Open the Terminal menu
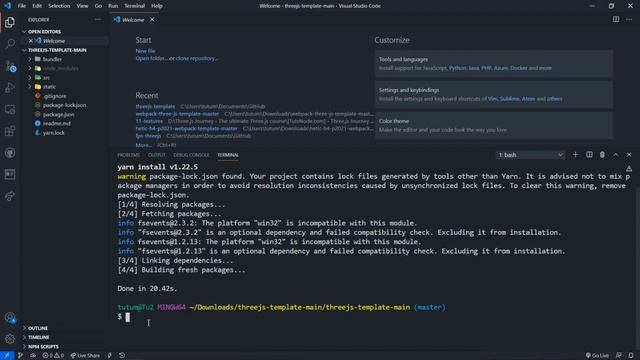Image resolution: width=640 pixels, height=360 pixels. tap(134, 6)
